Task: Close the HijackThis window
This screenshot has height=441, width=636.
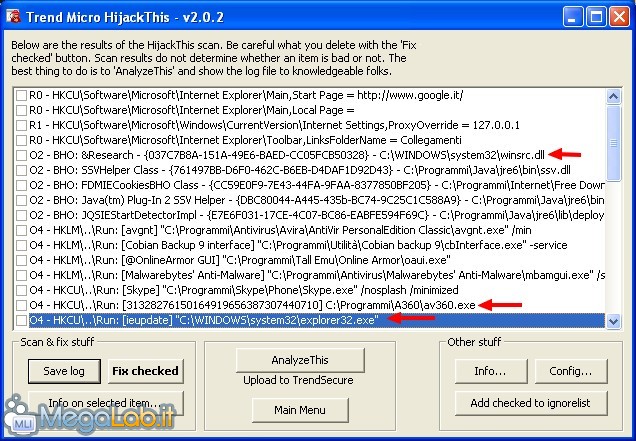Action: tap(619, 17)
